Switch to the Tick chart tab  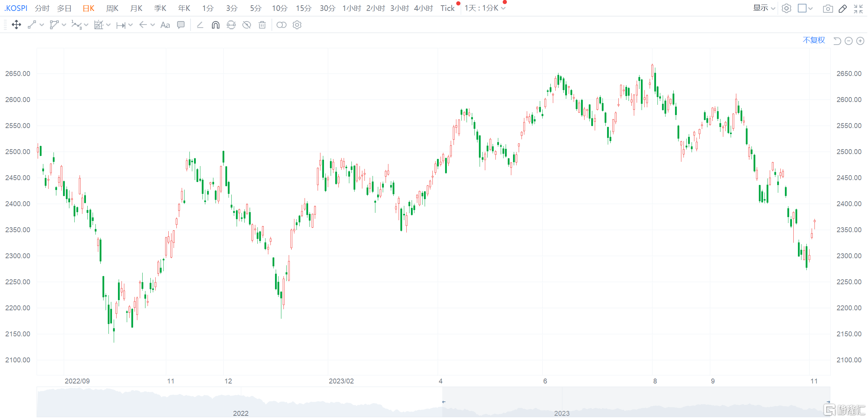[448, 8]
